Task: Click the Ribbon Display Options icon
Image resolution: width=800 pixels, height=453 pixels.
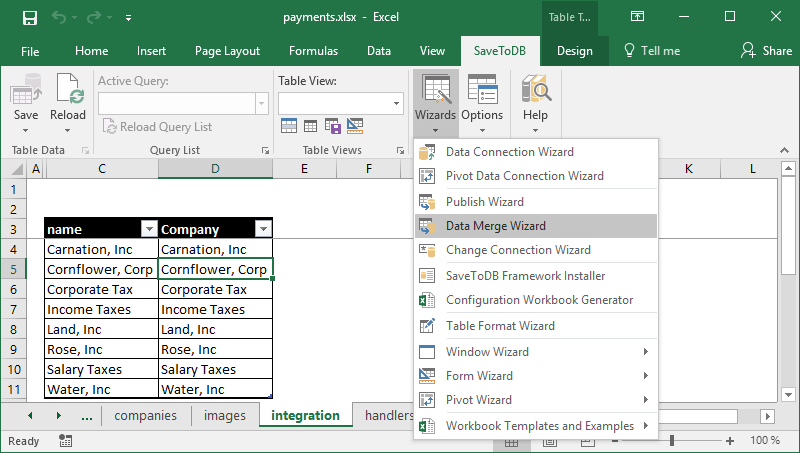Action: click(637, 16)
